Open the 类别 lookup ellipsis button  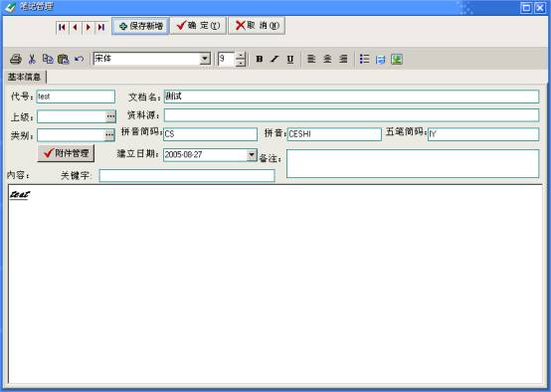(x=109, y=135)
